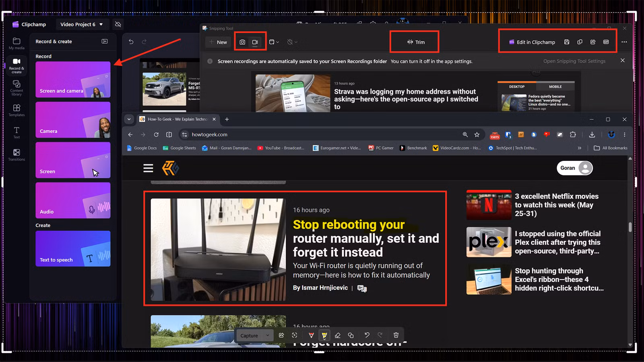Select Record & create sidebar icon
The height and width of the screenshot is (362, 644).
click(x=17, y=66)
